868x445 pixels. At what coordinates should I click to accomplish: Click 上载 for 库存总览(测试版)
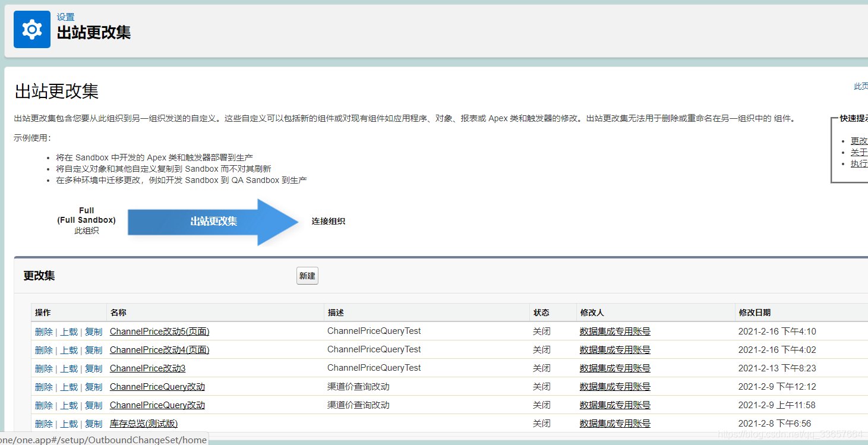coord(69,424)
